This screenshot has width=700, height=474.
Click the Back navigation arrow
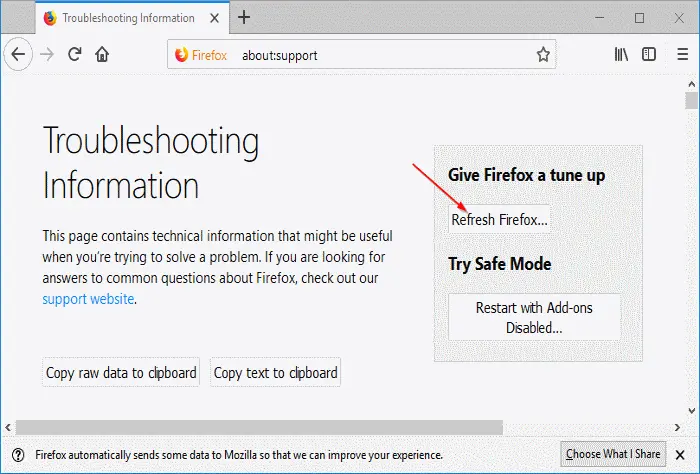point(18,55)
